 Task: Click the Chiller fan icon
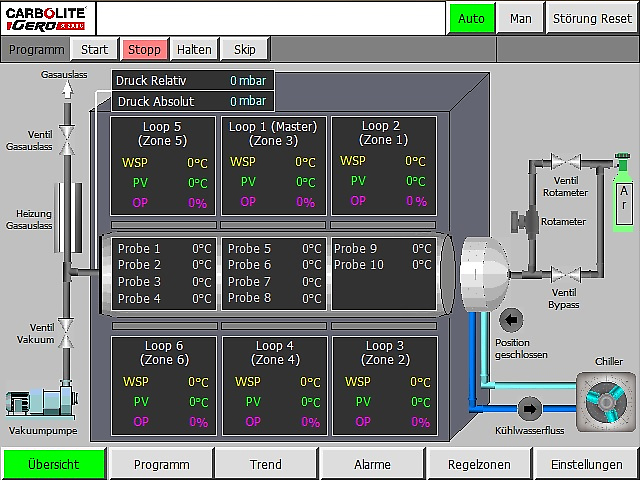click(x=606, y=401)
